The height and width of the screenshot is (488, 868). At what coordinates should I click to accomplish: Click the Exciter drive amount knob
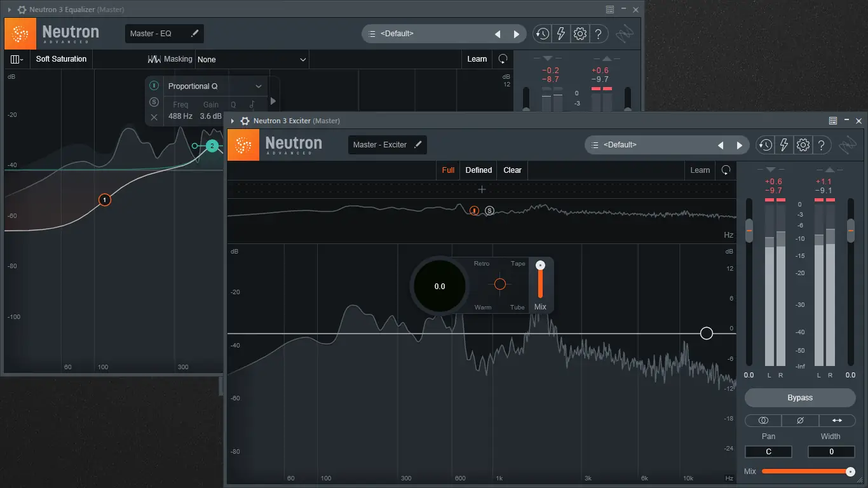tap(440, 287)
